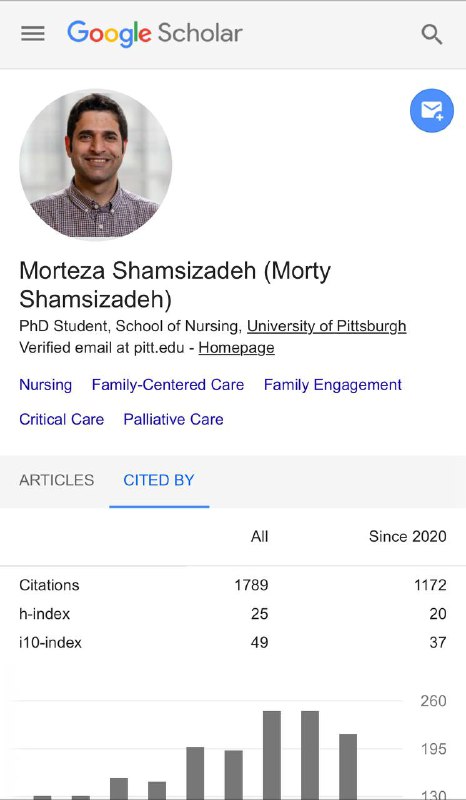Click the Since 2020 column header
The width and height of the screenshot is (466, 800).
click(x=407, y=537)
